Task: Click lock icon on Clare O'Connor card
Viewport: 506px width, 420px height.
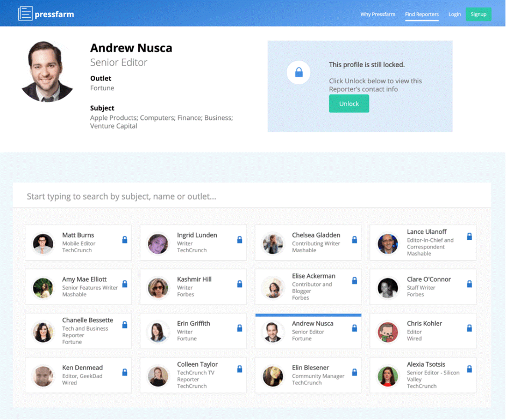Action: tap(469, 284)
